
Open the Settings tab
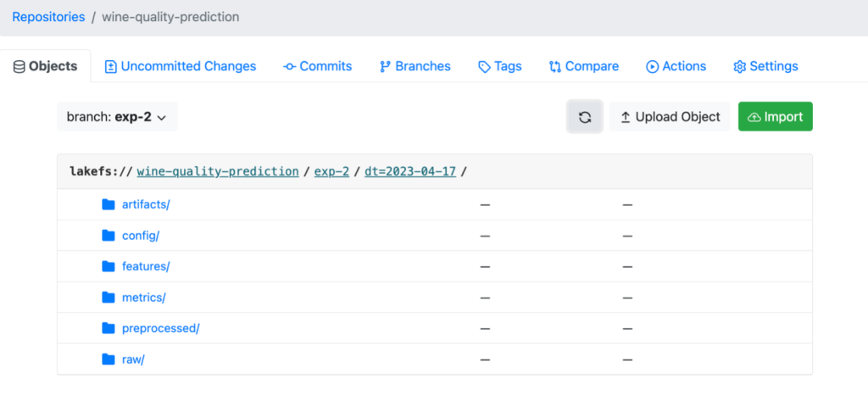coord(766,66)
